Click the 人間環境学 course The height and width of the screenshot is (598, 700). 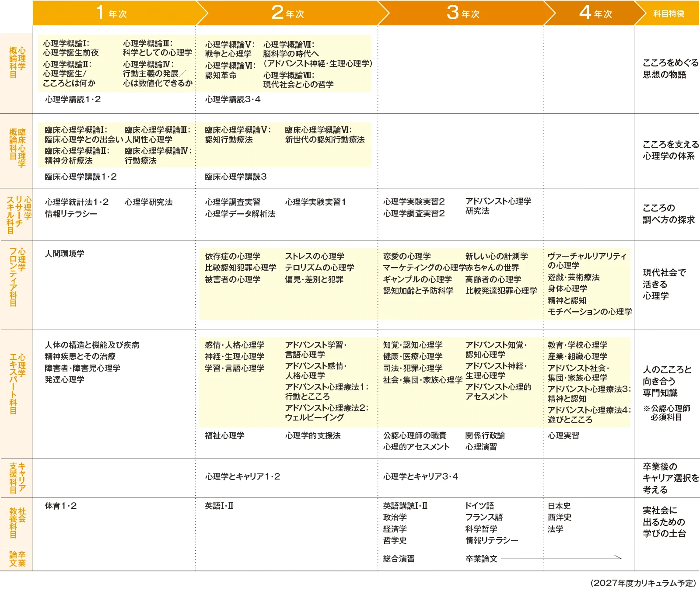tap(65, 254)
